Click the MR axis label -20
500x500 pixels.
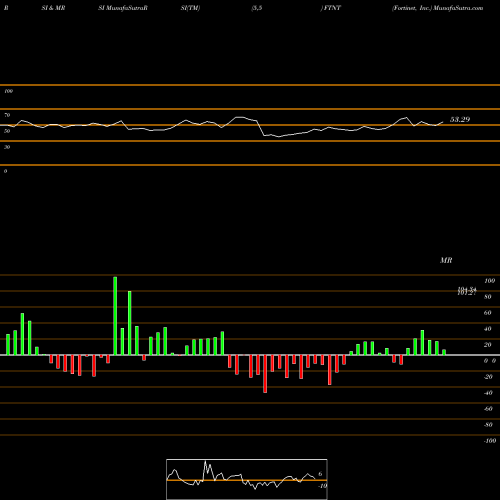click(x=488, y=377)
